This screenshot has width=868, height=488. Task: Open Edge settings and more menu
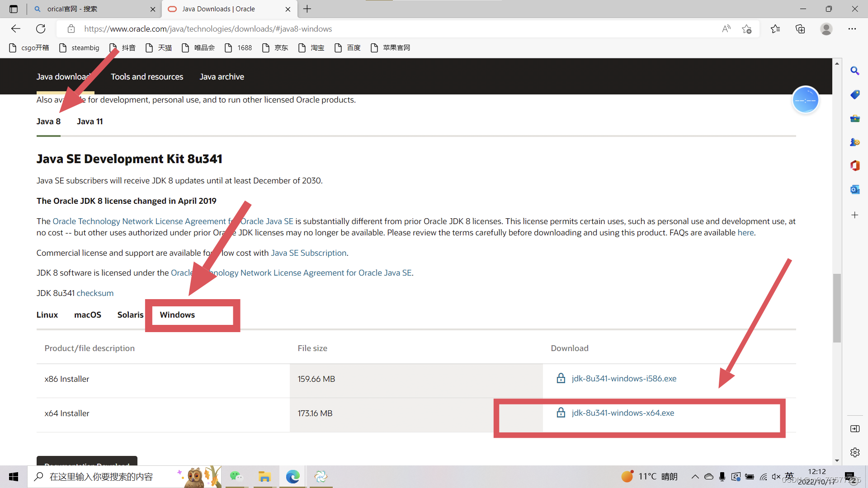[x=852, y=29]
